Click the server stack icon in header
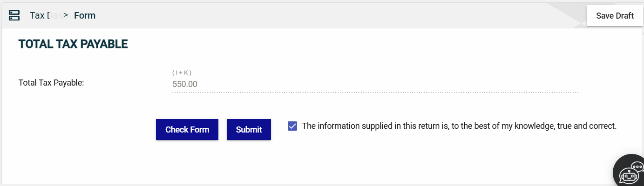The height and width of the screenshot is (186, 644). [14, 15]
